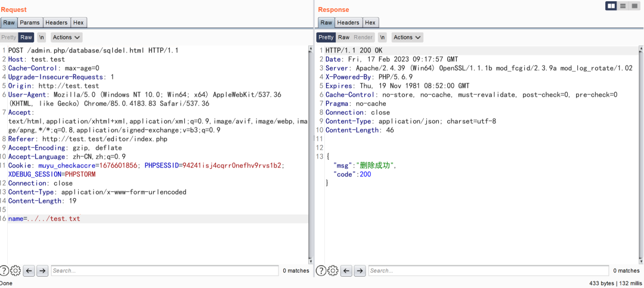
Task: Open settings gear in Response search bar
Action: tap(333, 270)
